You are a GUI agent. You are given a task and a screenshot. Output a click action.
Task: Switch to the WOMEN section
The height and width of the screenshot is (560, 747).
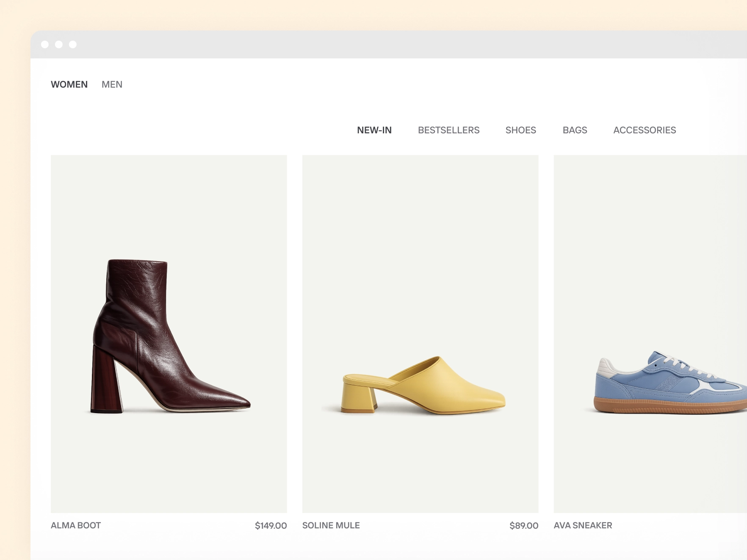coord(69,84)
